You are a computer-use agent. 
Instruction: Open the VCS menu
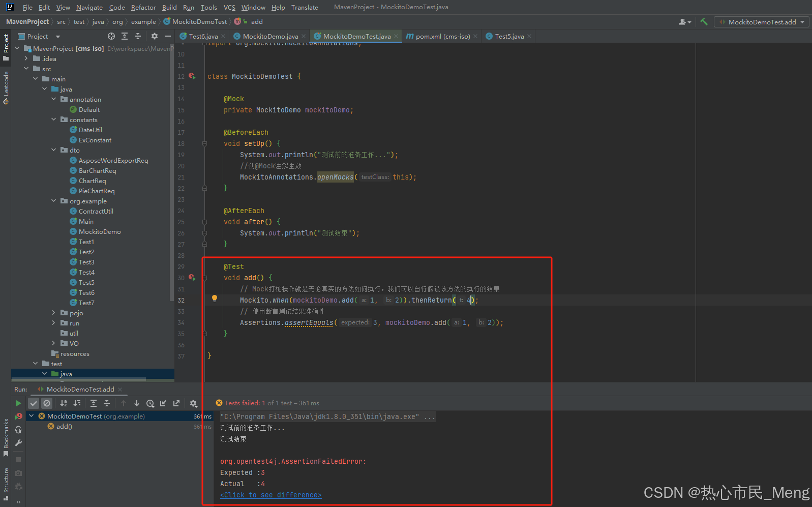point(229,8)
